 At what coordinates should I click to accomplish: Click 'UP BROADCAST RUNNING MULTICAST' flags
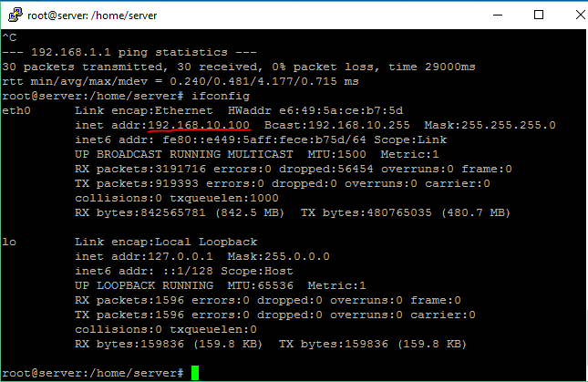(x=184, y=154)
